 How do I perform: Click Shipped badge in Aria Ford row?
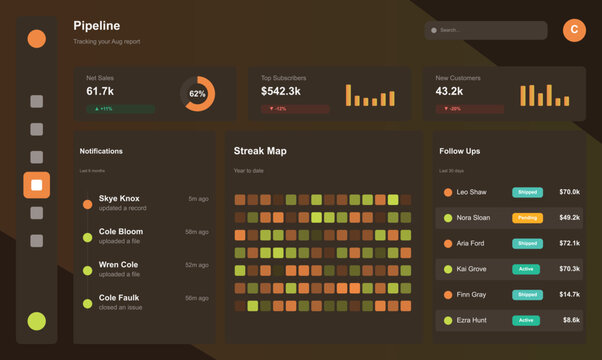pos(528,243)
